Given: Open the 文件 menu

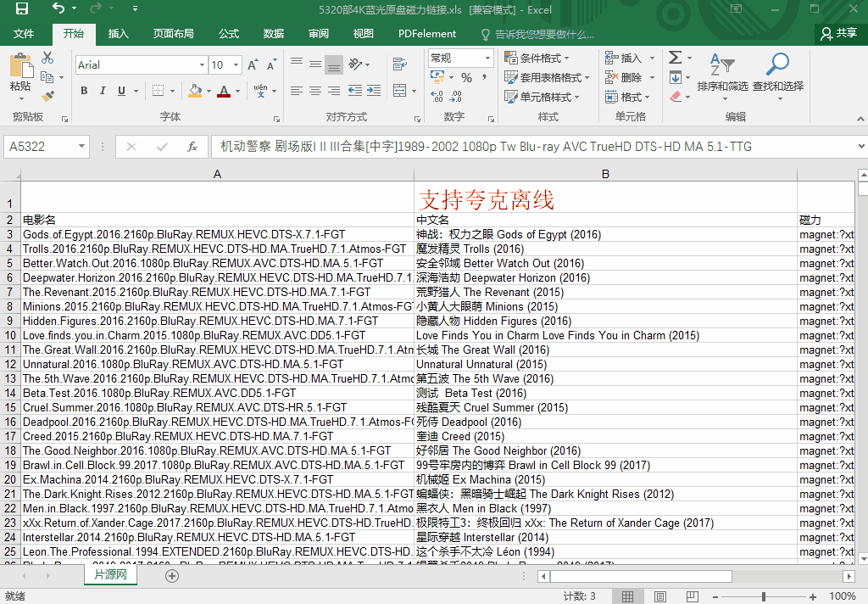Looking at the screenshot, I should [x=24, y=34].
